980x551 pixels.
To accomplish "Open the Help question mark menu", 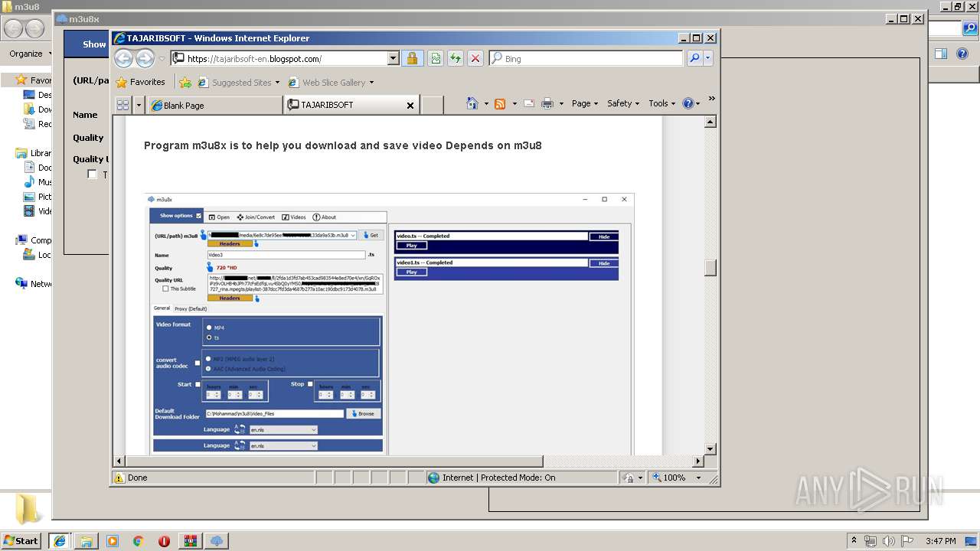I will point(691,103).
